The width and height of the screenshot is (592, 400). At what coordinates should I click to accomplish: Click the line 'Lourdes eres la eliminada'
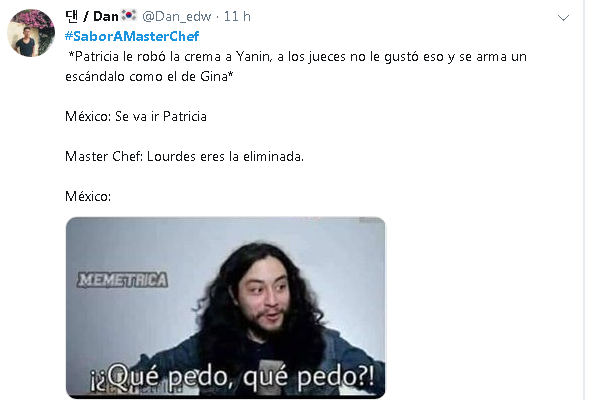tap(225, 156)
